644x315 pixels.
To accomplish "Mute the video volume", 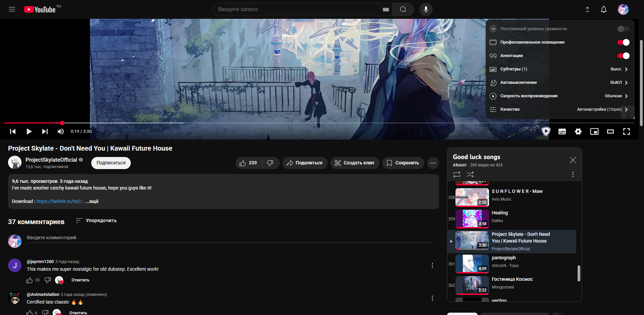I will [61, 132].
